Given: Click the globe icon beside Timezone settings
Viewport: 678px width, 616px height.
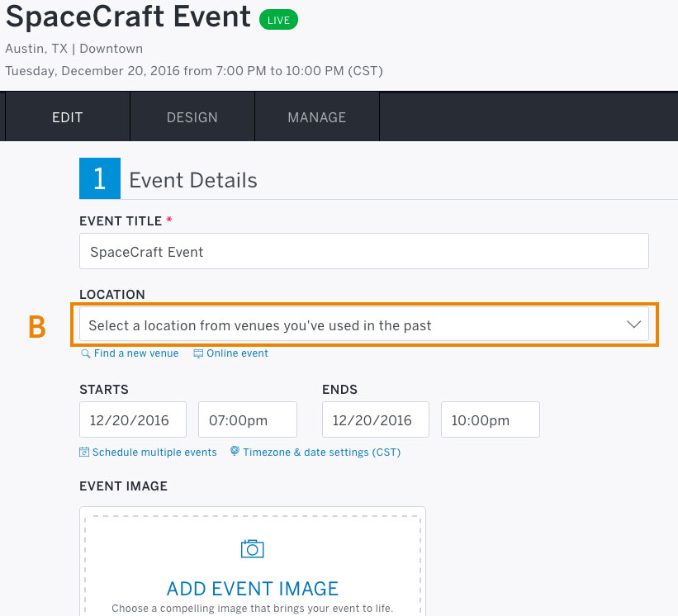Looking at the screenshot, I should pyautogui.click(x=235, y=452).
